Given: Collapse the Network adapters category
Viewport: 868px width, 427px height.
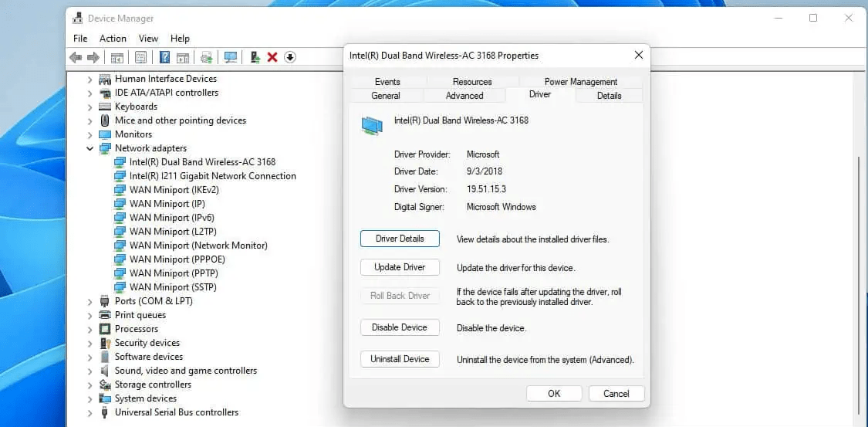Looking at the screenshot, I should [90, 148].
